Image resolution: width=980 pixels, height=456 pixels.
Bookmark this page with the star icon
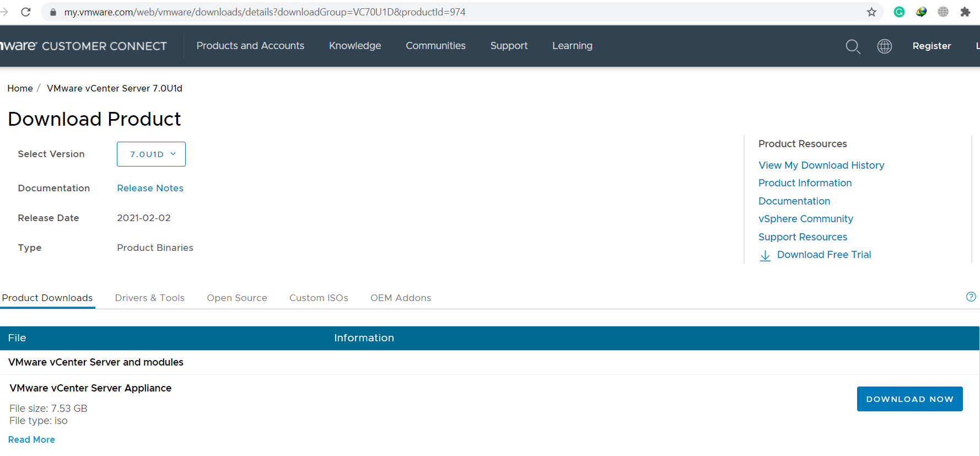click(x=871, y=12)
